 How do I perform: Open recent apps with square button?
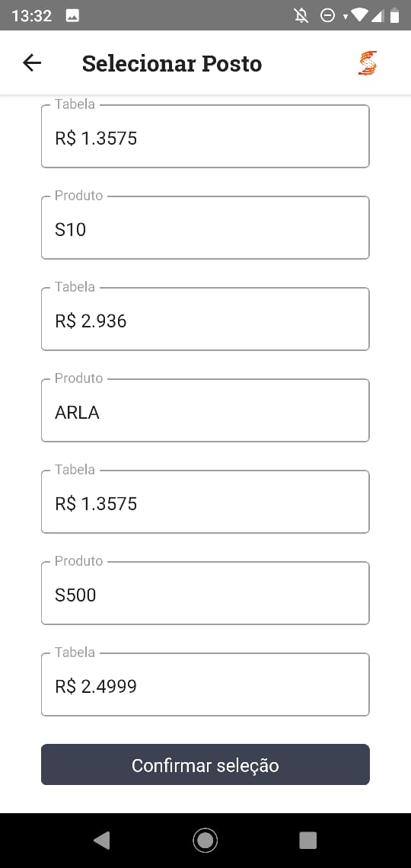[308, 841]
